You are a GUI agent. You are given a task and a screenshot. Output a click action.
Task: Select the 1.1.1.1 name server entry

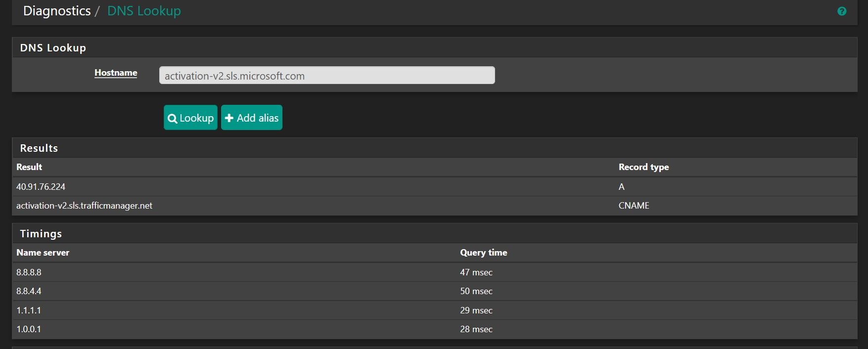[x=29, y=310]
